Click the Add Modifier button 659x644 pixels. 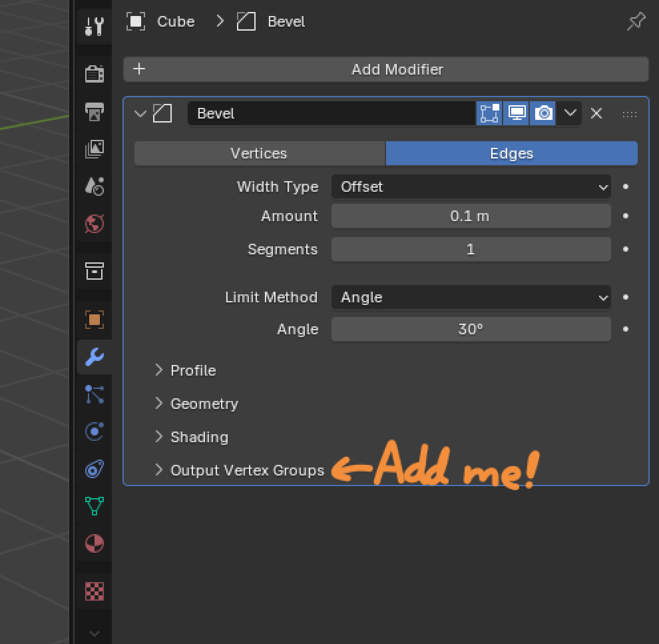click(386, 69)
